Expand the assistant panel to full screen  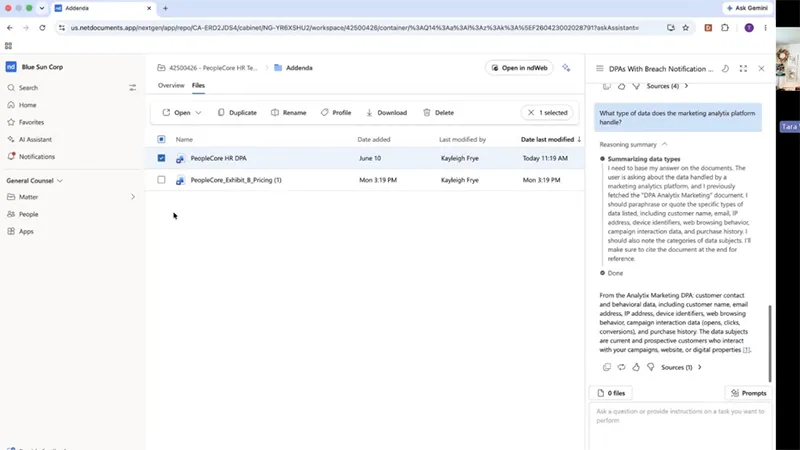[743, 68]
